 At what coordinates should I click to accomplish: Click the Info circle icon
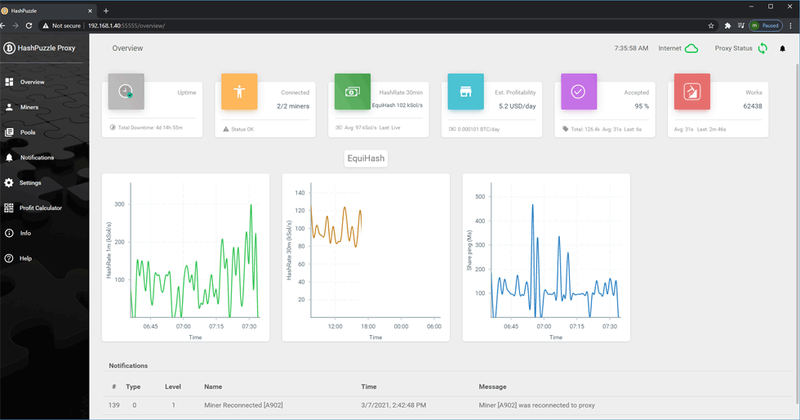tap(9, 233)
